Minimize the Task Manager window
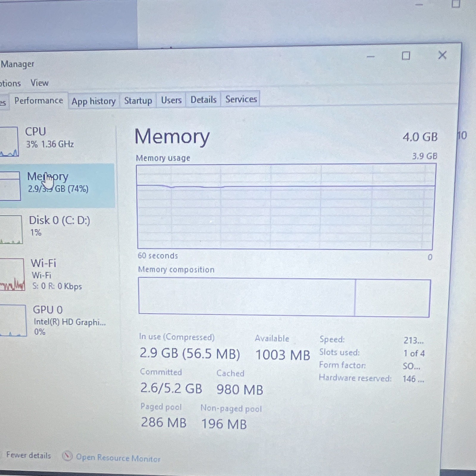This screenshot has height=476, width=476. point(370,57)
